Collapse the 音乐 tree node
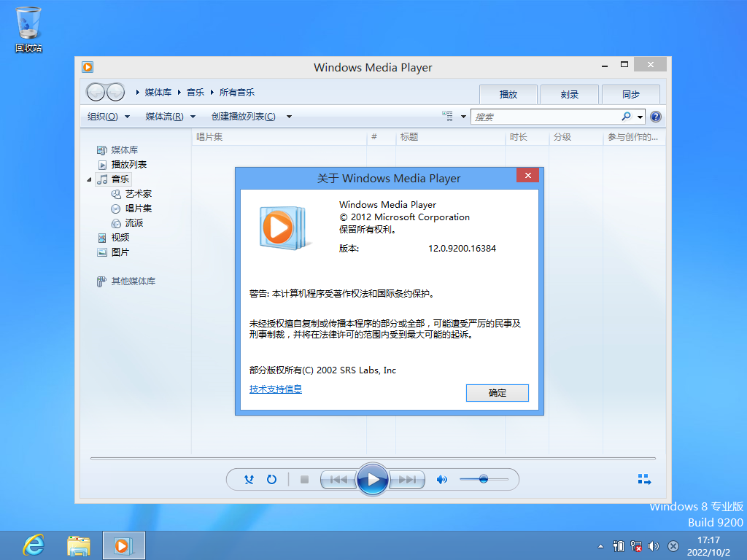The width and height of the screenshot is (747, 560). (88, 179)
